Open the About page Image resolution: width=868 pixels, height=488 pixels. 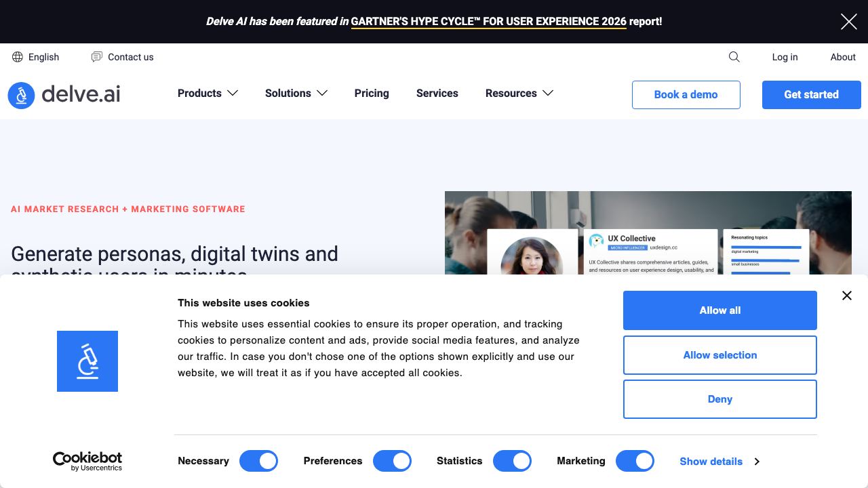coord(843,57)
